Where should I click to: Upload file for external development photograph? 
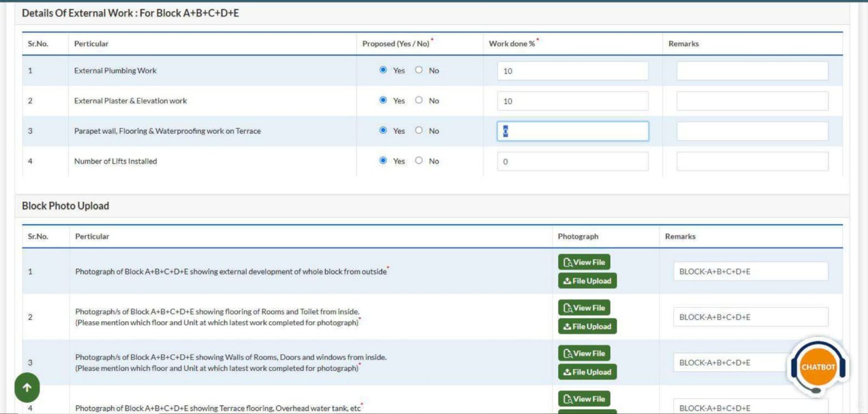pos(587,281)
